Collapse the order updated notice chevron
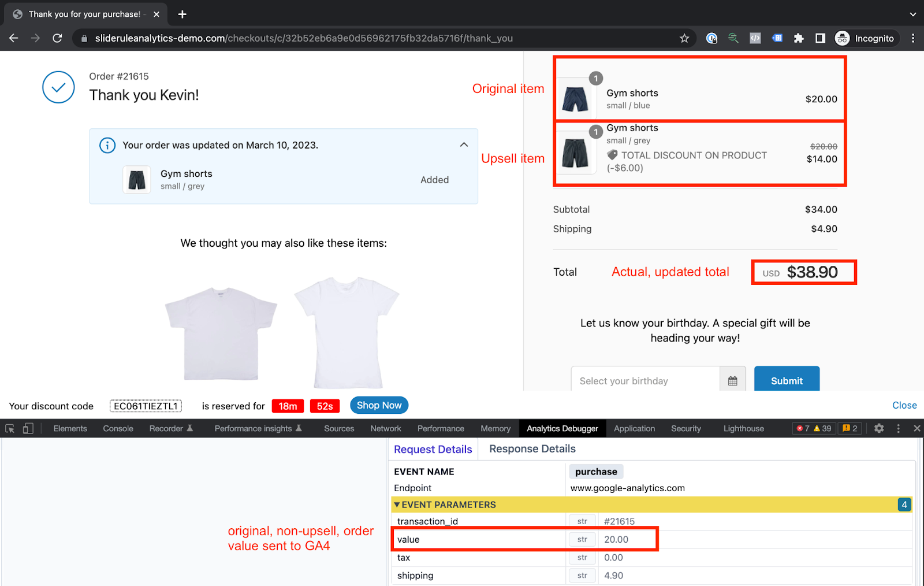Screen dimensions: 924x586 click(464, 144)
